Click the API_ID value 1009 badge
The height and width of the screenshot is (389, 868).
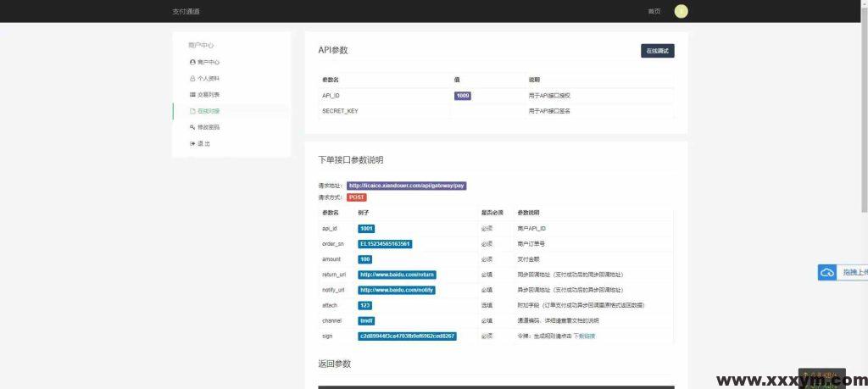tap(462, 96)
